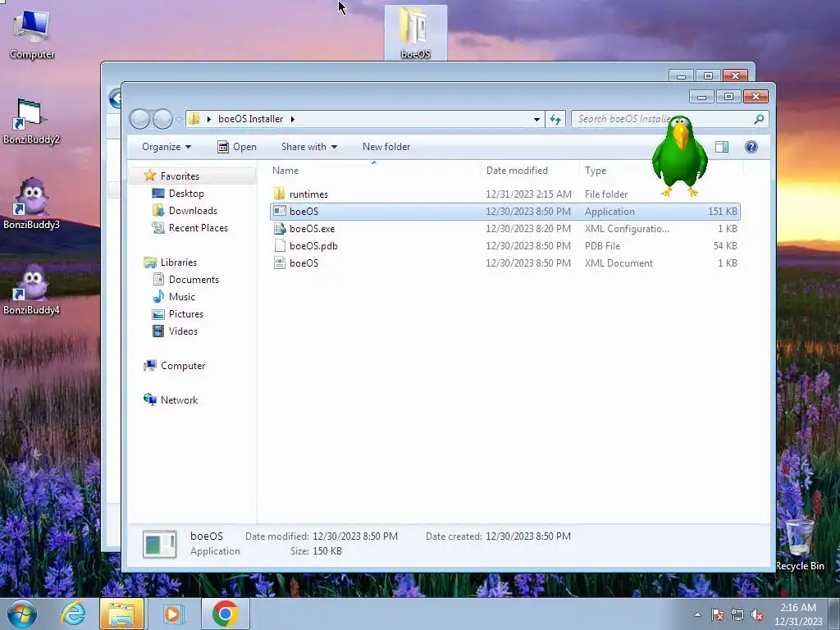This screenshot has height=630, width=840.
Task: Select Favorites in the navigation pane
Action: point(180,176)
